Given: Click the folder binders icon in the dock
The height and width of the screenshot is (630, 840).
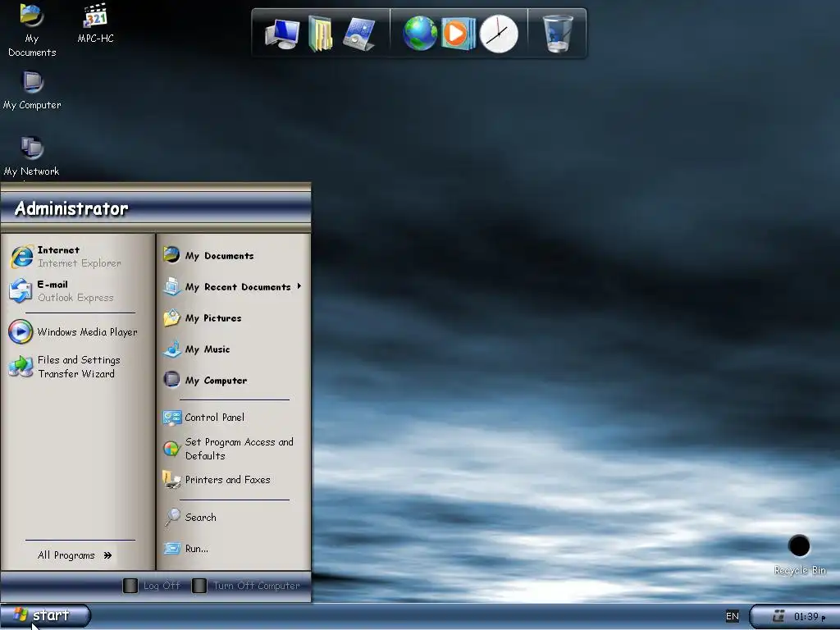Looking at the screenshot, I should (x=321, y=34).
